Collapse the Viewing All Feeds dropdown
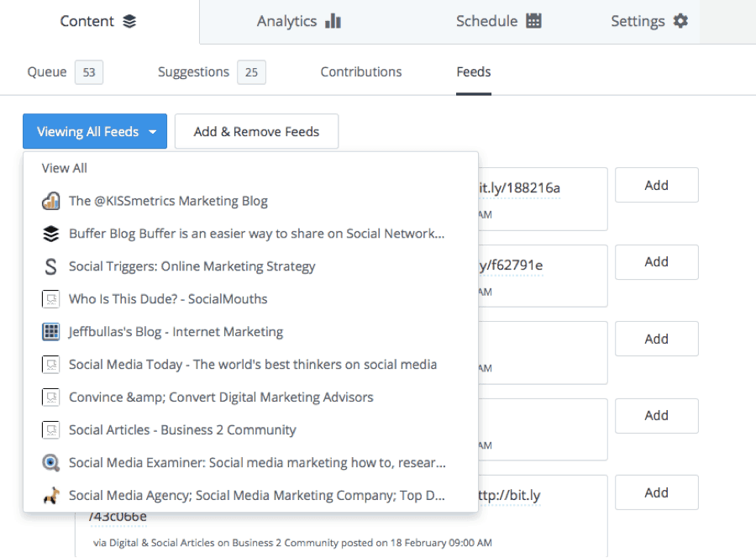 coord(95,131)
